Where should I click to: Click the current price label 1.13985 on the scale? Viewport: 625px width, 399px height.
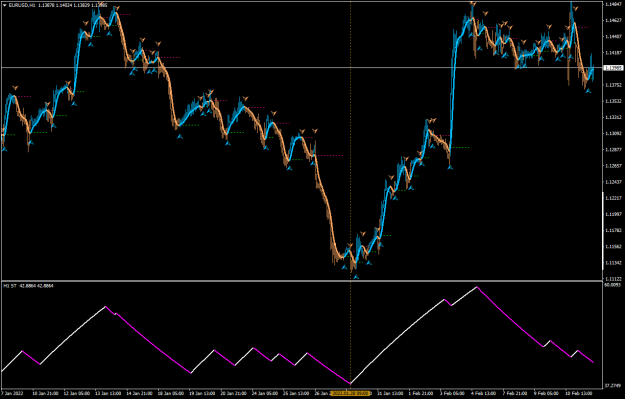point(613,68)
